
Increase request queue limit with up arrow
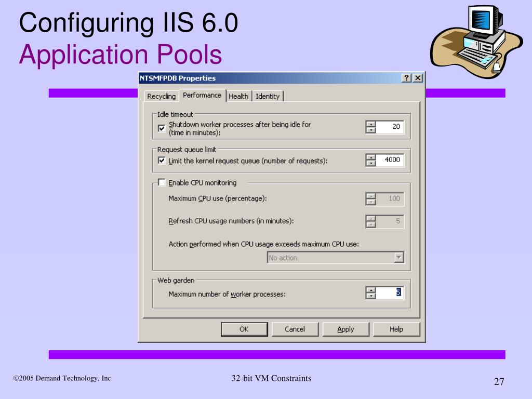click(371, 157)
